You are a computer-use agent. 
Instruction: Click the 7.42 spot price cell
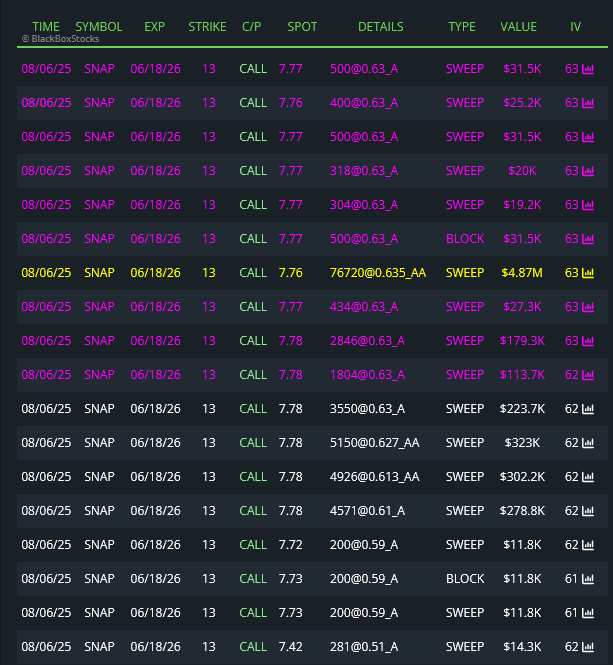(x=291, y=647)
